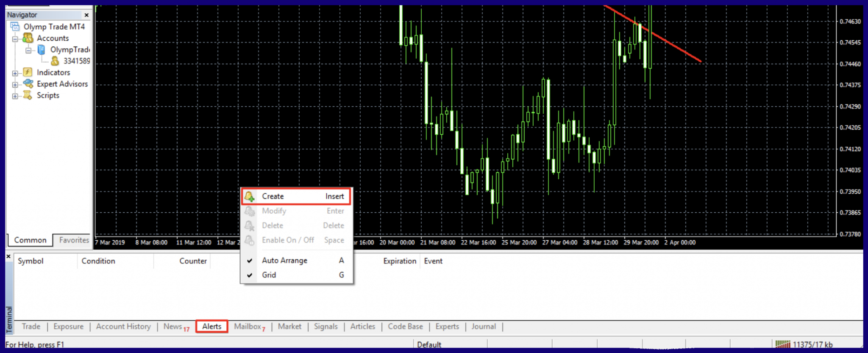
Task: Click the Indicators icon in Navigator
Action: click(x=28, y=72)
